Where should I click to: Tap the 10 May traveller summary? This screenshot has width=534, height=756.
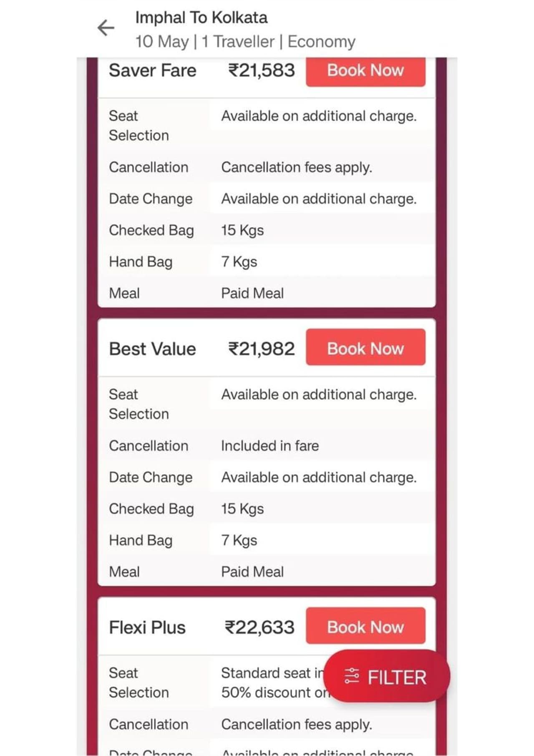coord(245,42)
